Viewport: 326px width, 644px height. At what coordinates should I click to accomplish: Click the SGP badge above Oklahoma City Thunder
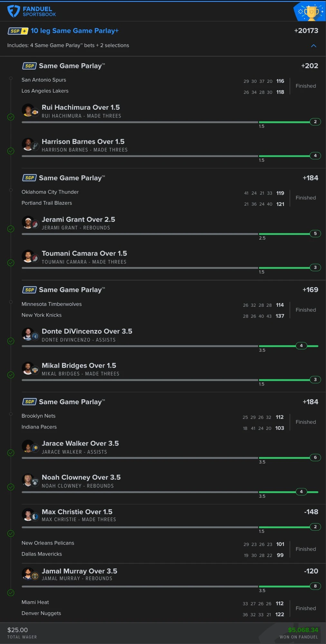click(29, 178)
